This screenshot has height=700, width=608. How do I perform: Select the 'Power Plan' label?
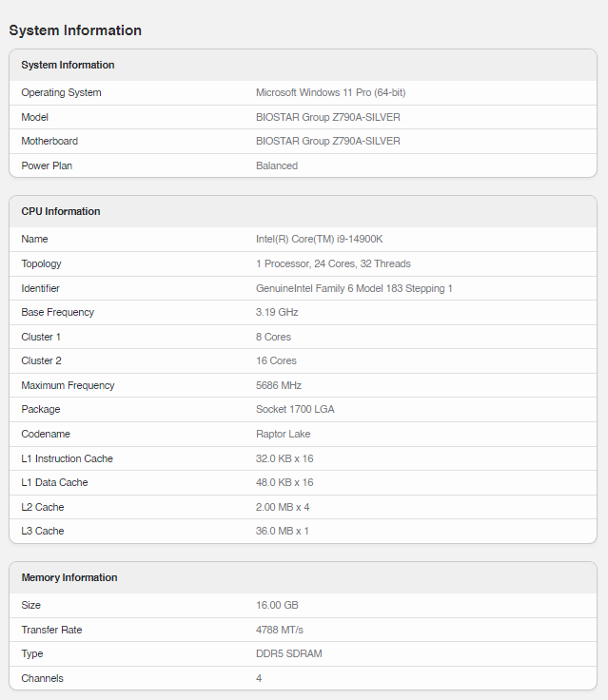[x=47, y=165]
